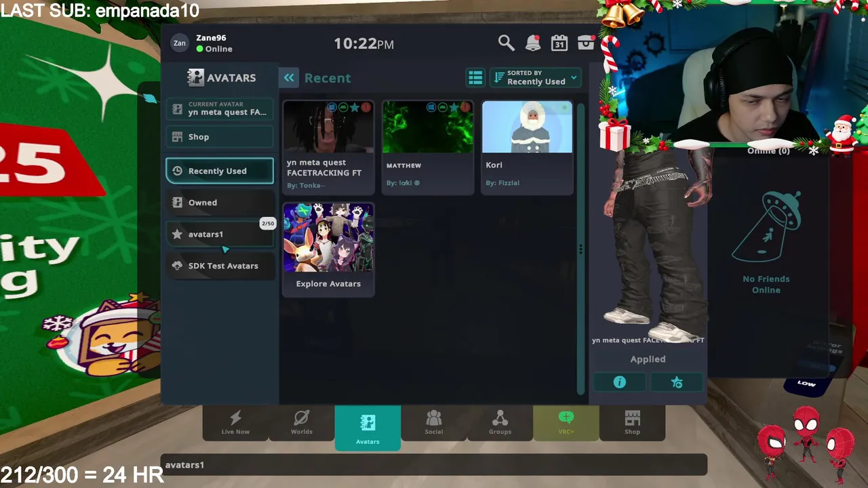Click the Quest platform icon on MATTHEW card

[442, 108]
